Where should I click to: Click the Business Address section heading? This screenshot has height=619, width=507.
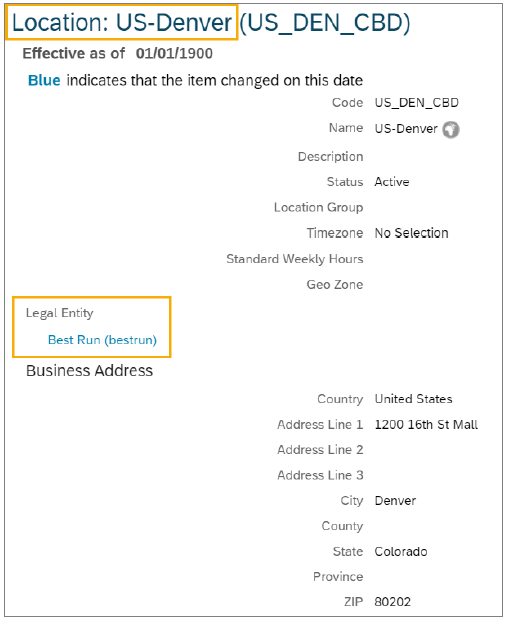point(89,371)
